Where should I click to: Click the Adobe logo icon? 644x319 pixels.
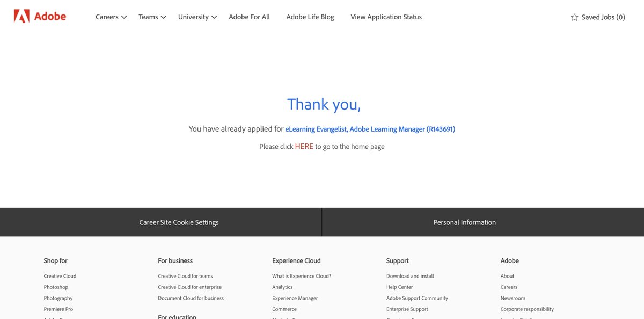coord(21,16)
